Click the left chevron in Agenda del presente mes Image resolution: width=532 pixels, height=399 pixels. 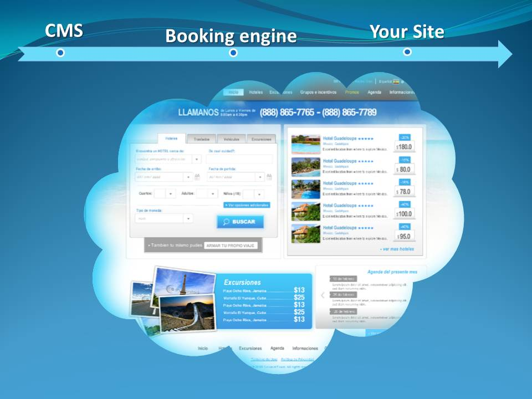coord(323,295)
